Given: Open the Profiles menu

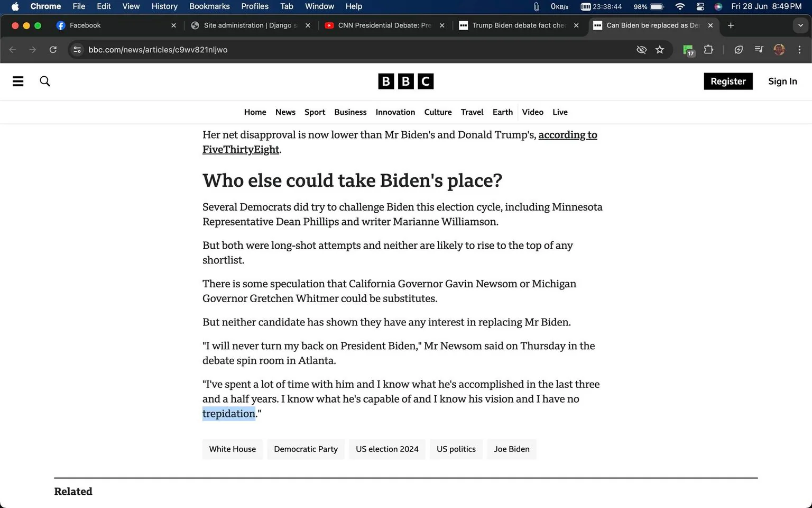Looking at the screenshot, I should 255,6.
